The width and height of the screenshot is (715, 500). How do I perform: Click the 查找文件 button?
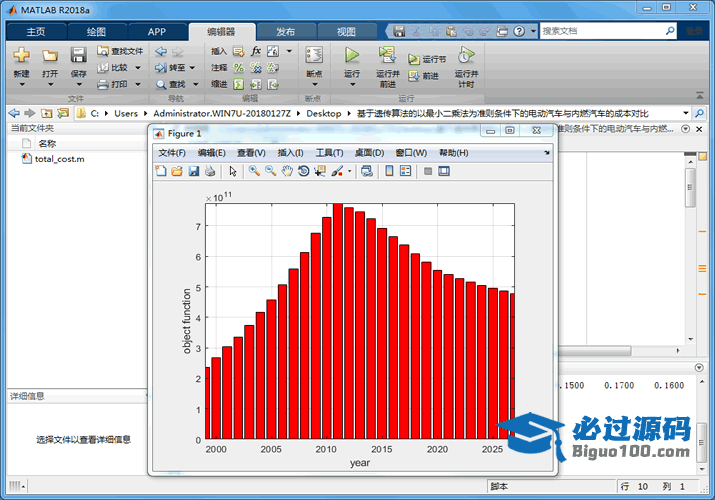point(121,51)
